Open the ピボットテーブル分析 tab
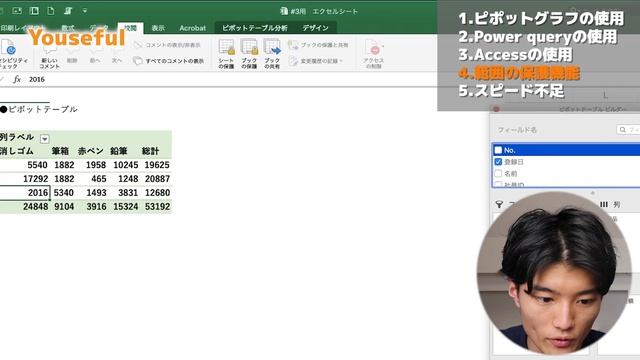This screenshot has height=360, width=640. pyautogui.click(x=255, y=28)
